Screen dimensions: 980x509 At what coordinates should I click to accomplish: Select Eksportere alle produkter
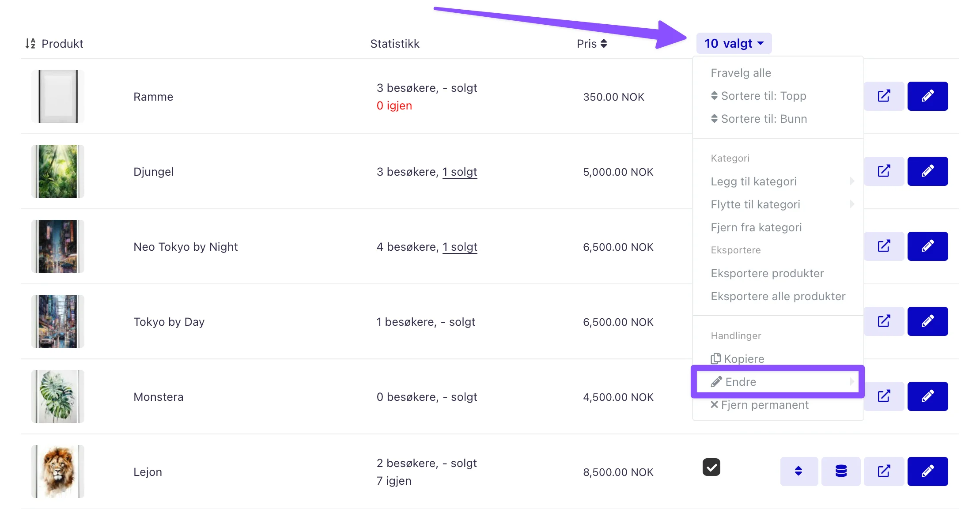coord(778,296)
